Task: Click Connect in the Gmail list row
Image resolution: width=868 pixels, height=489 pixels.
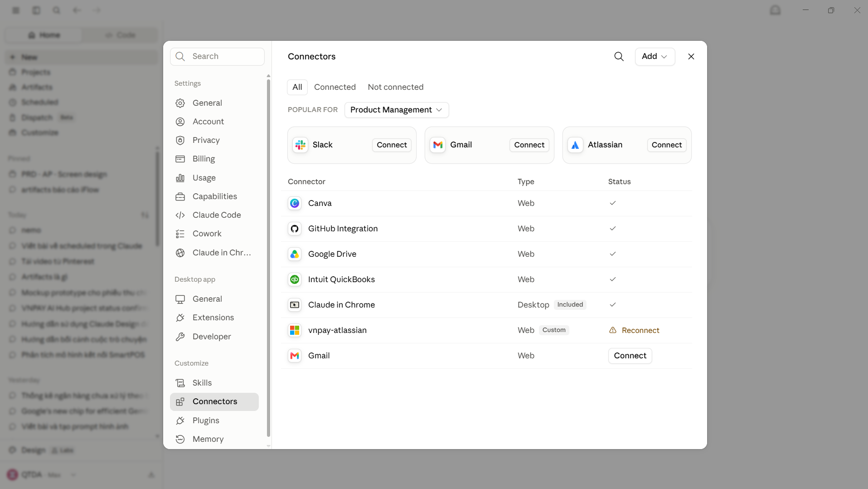Action: click(630, 356)
